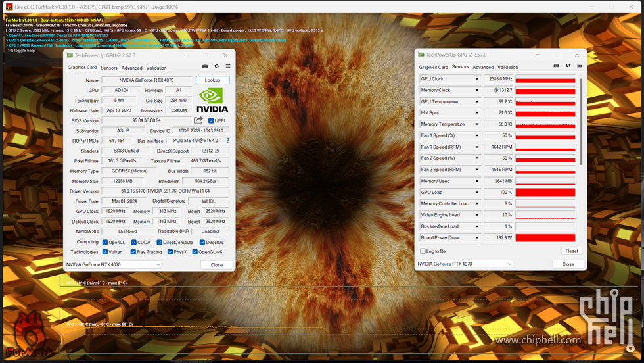
Task: Open the Memory Used sensor dropdown
Action: click(477, 181)
